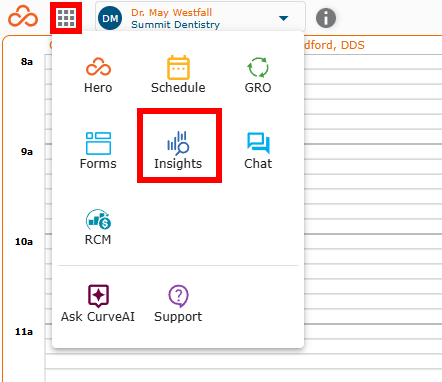Screen dimensions: 442x382
Task: Click the info icon
Action: [326, 18]
